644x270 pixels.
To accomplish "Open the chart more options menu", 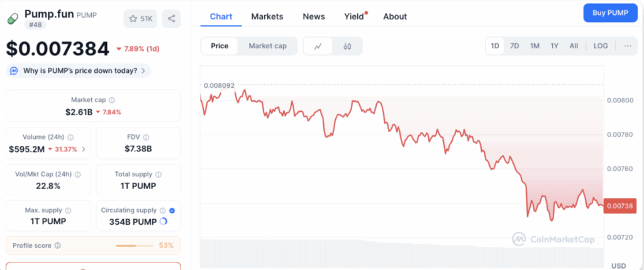I will pos(628,46).
